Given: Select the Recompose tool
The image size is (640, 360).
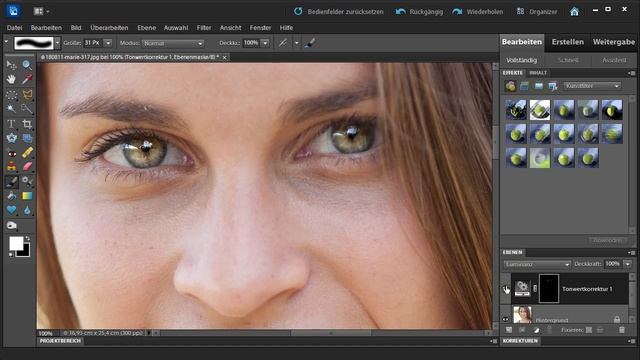Looking at the screenshot, I should (x=27, y=138).
